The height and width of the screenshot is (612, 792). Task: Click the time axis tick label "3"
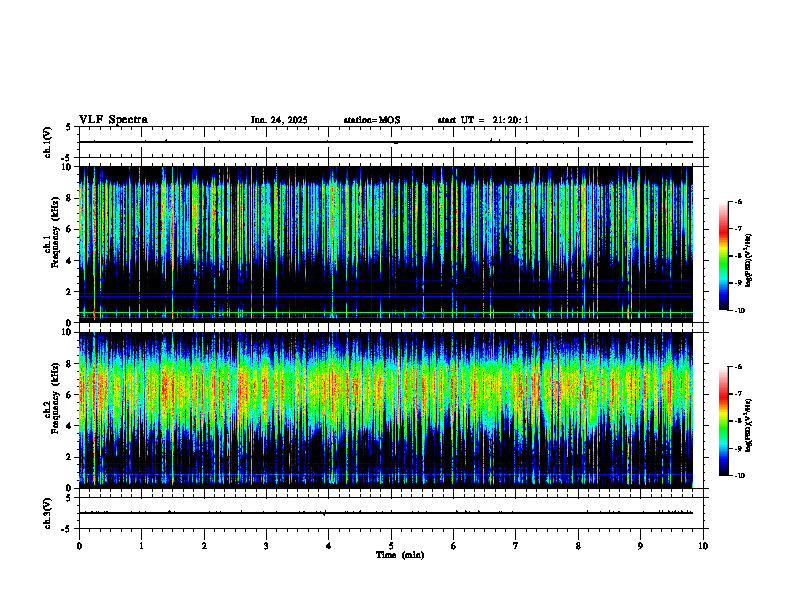point(266,546)
